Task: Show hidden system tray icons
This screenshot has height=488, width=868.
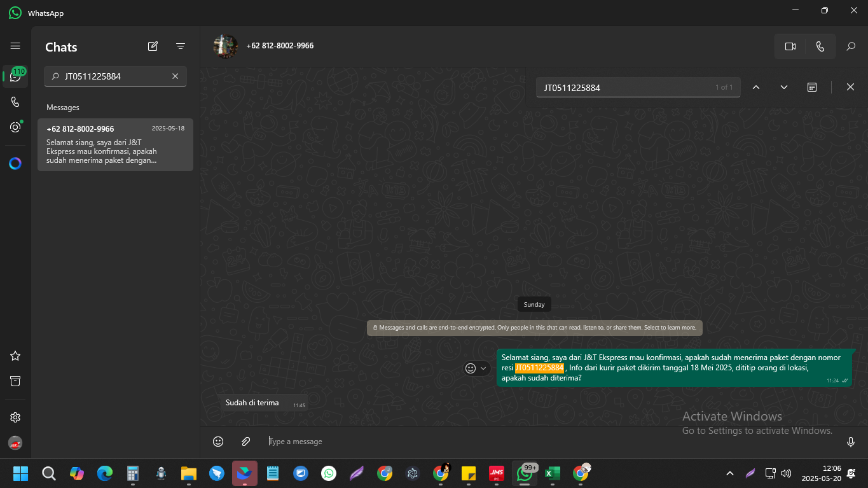Action: coord(730,473)
